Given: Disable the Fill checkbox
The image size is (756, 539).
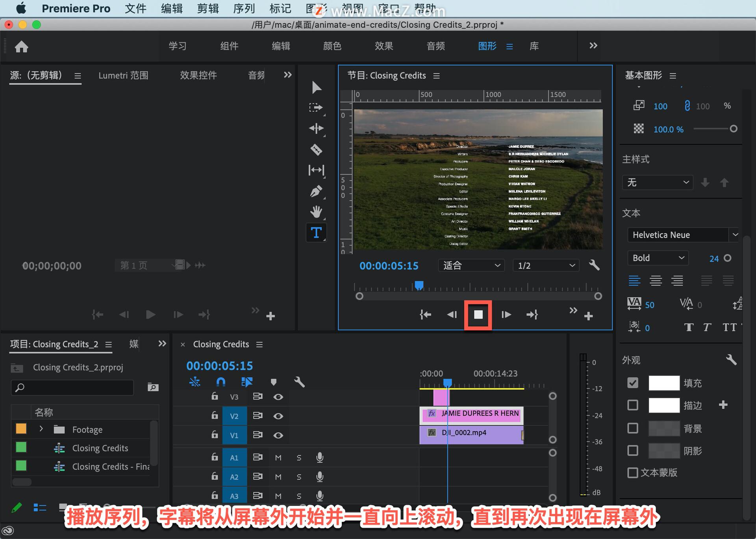Looking at the screenshot, I should 633,383.
